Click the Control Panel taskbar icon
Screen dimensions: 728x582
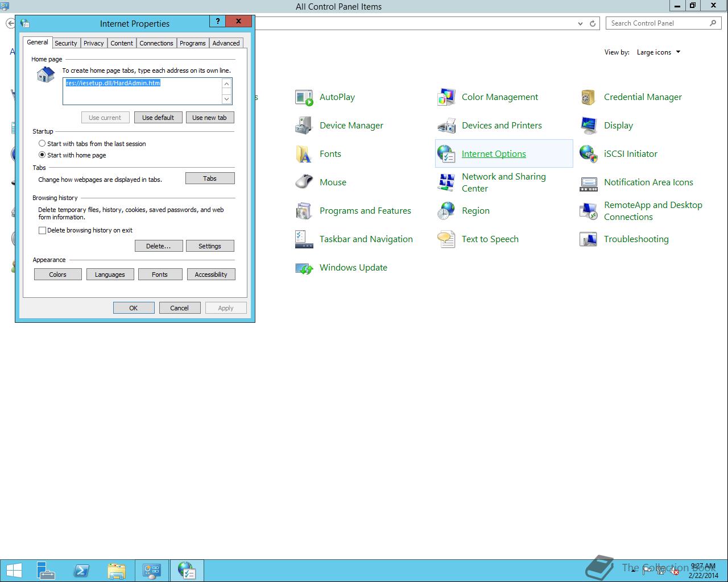152,571
